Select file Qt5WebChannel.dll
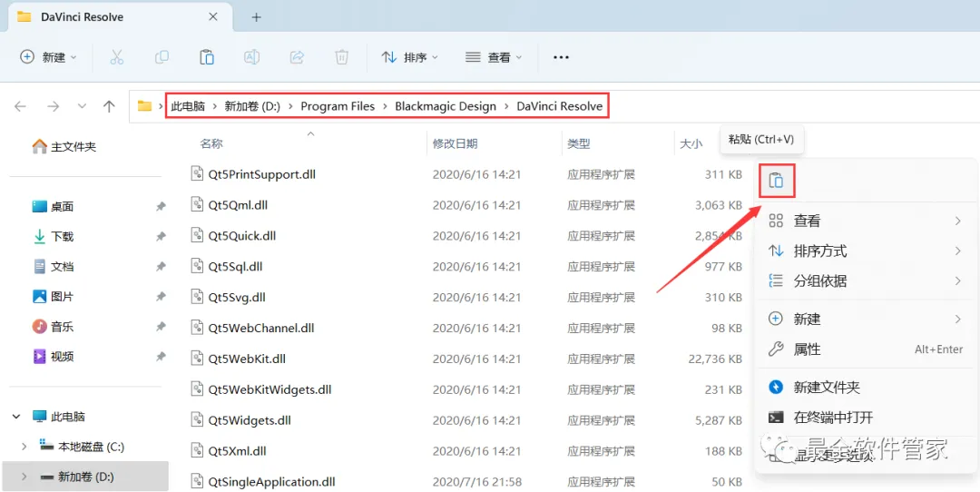This screenshot has height=492, width=980. point(261,328)
